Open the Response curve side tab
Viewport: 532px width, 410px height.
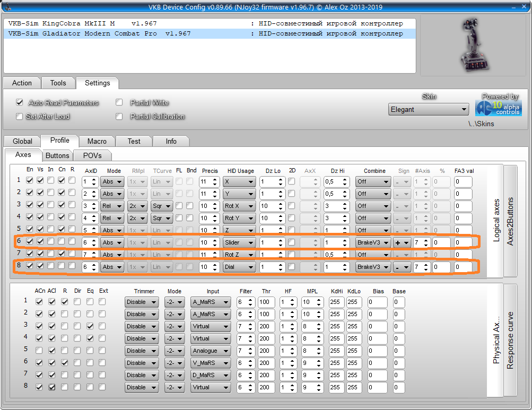click(510, 341)
